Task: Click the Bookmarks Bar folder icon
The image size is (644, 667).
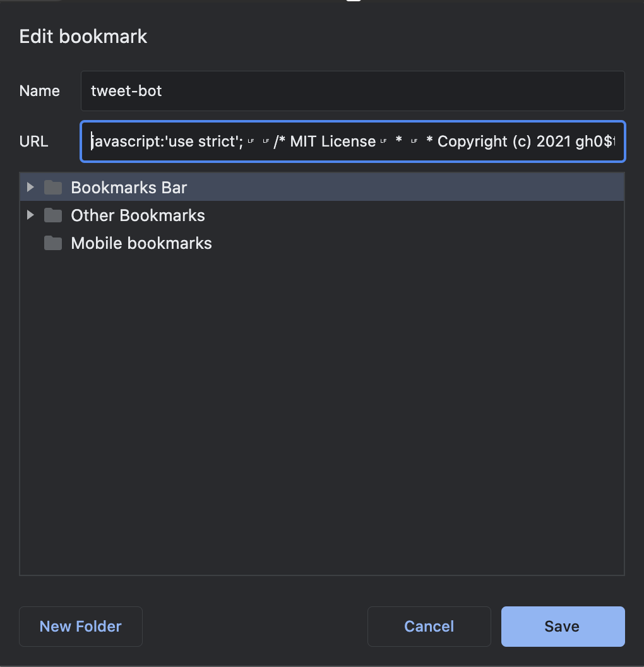Action: [x=53, y=187]
